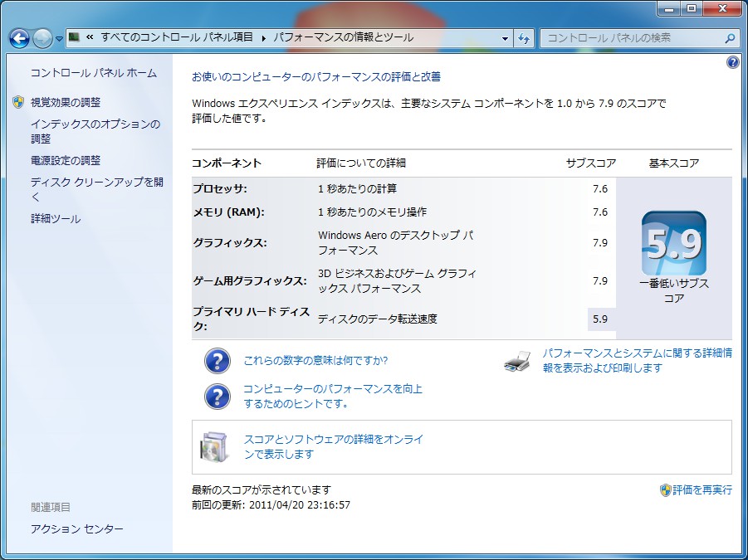Open 電源設定の調整
Image resolution: width=748 pixels, height=560 pixels.
pyautogui.click(x=66, y=161)
